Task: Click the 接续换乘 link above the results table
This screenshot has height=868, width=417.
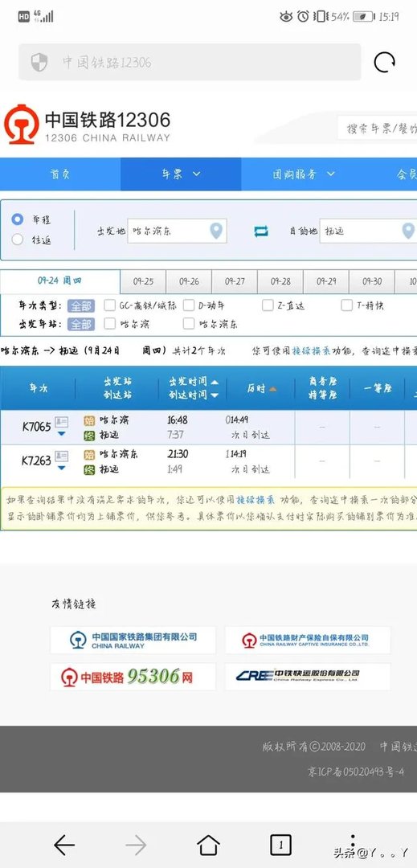Action: click(x=312, y=351)
